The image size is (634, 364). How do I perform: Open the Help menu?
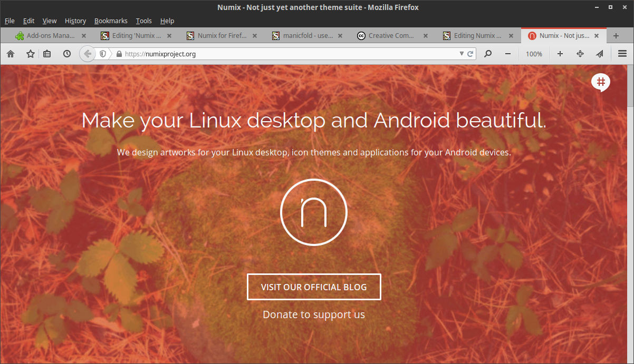point(167,21)
